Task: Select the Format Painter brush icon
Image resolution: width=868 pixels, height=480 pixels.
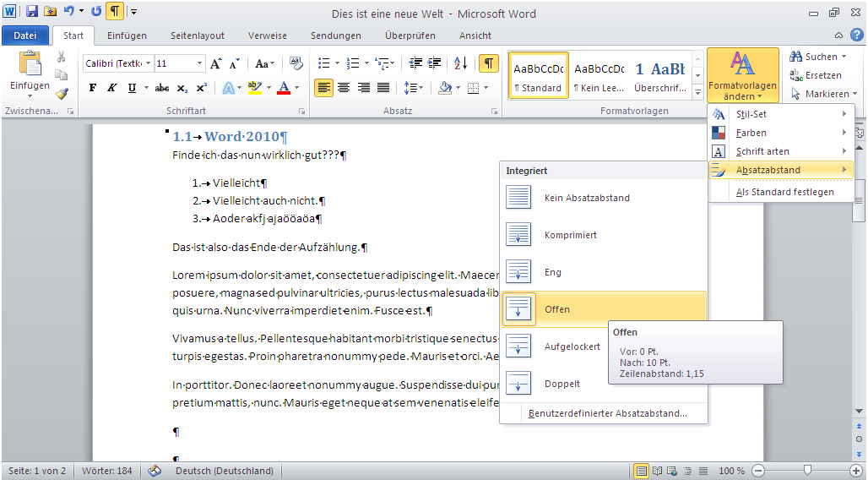Action: tap(62, 93)
